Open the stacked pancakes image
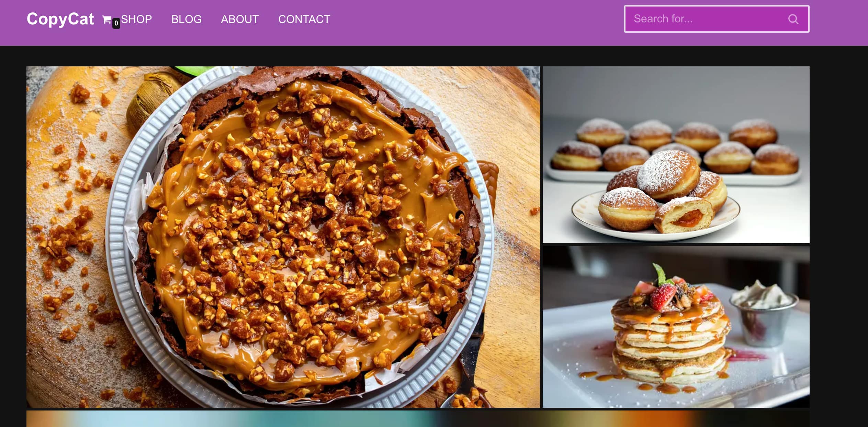 [x=676, y=327]
